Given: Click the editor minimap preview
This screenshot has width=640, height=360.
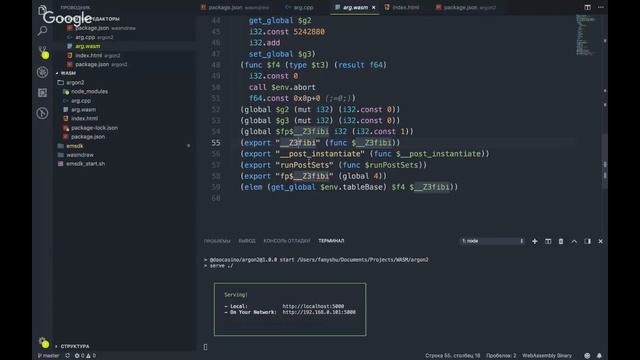Looking at the screenshot, I should click(x=587, y=35).
